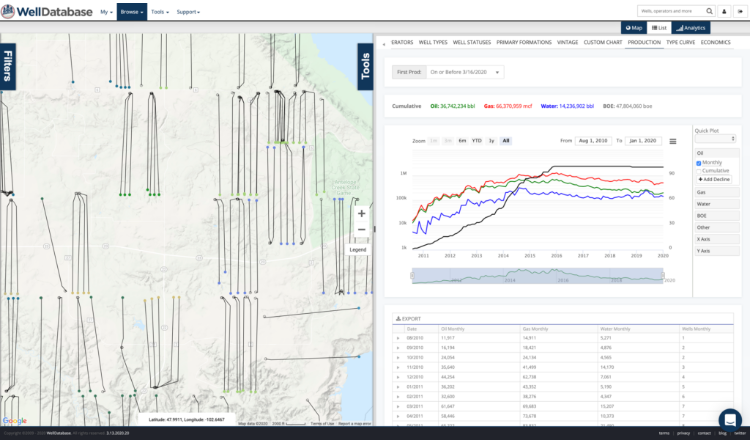This screenshot has width=752, height=440.
Task: Set chart zoom to YTD
Action: 476,141
